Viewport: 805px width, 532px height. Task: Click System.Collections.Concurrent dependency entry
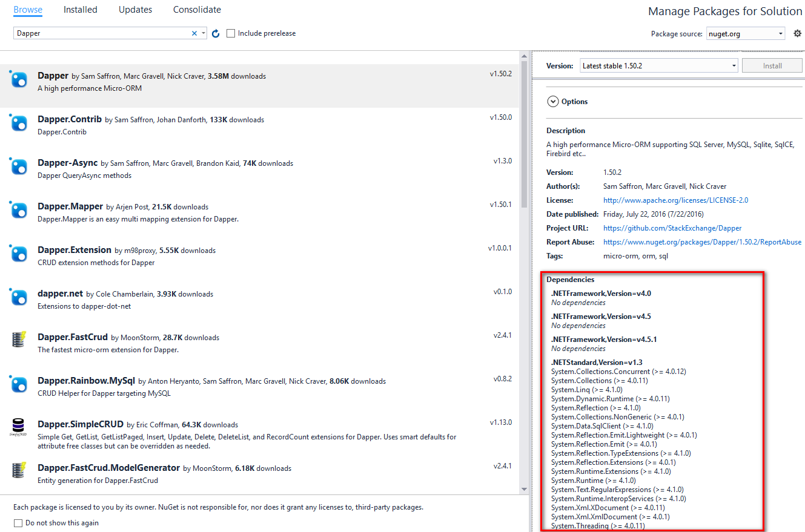coord(618,372)
